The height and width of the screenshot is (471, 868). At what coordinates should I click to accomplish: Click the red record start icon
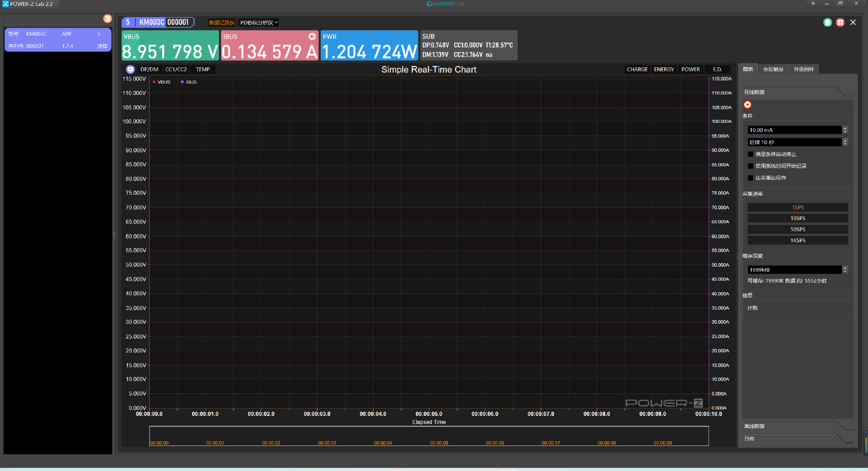click(x=747, y=105)
